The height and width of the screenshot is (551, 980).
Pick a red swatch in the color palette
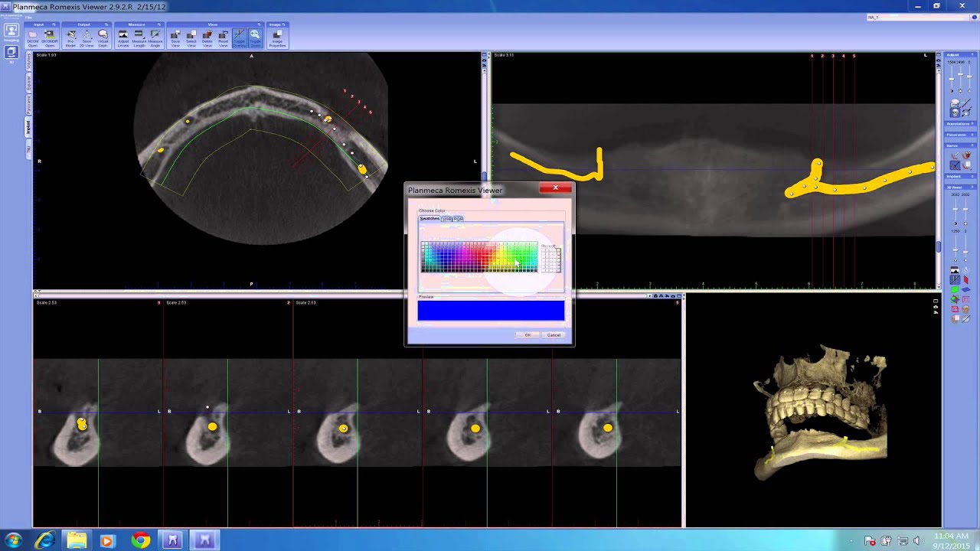pos(486,256)
